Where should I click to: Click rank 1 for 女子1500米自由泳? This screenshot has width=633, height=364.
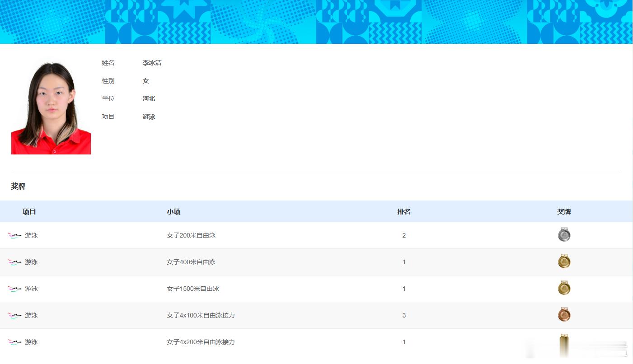[404, 289]
